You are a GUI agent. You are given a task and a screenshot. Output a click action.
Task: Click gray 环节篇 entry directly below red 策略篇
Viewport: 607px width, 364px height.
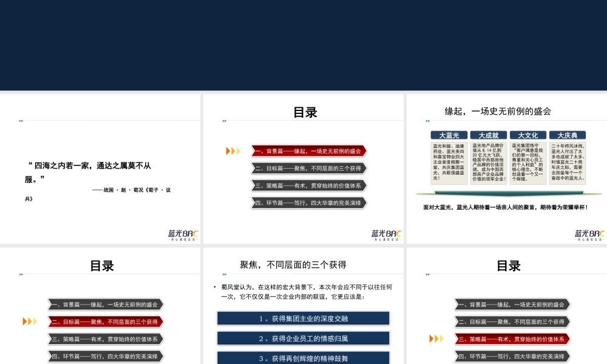[512, 356]
